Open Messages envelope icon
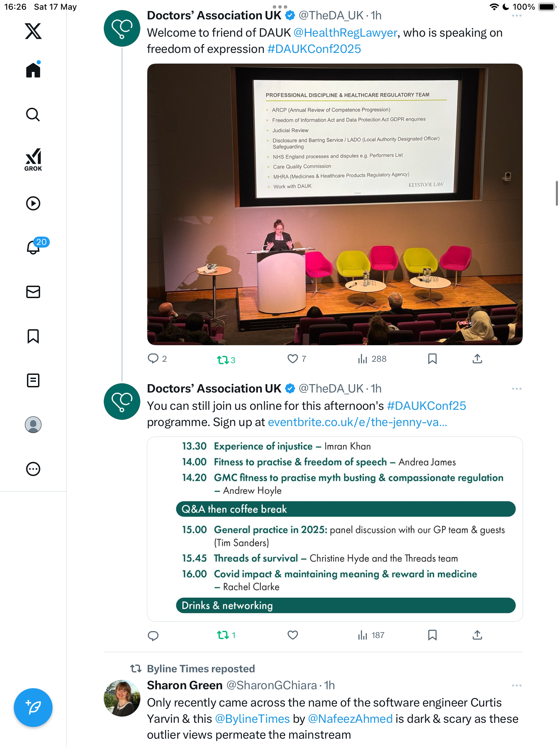 [33, 292]
